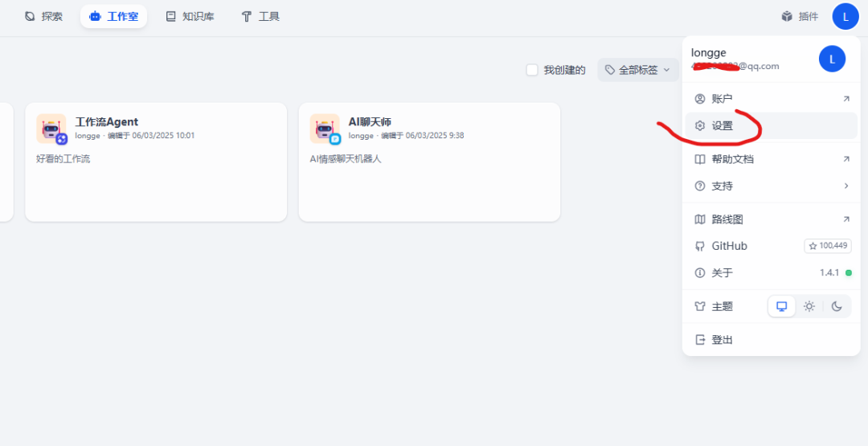Open 帮助文档 (Help docs) menu entry
Viewport: 868px width, 446px height.
pos(771,159)
